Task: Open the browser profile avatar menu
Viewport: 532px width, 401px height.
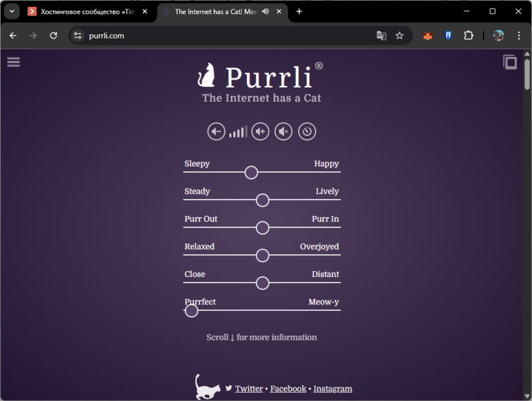Action: [x=498, y=36]
